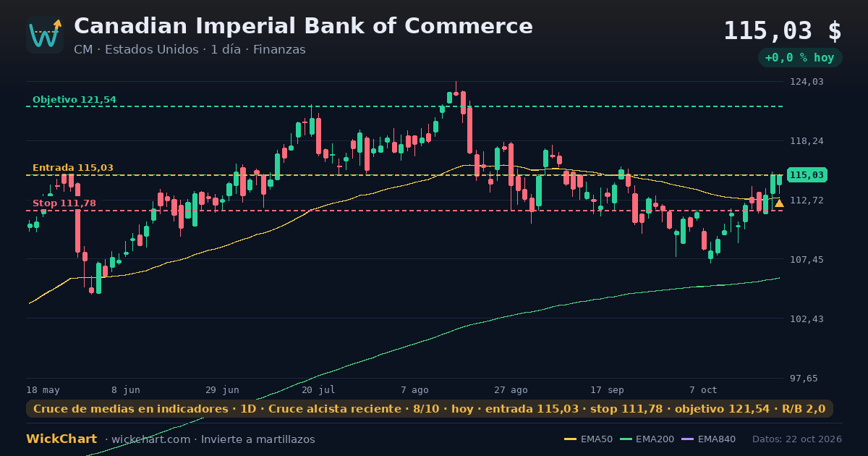The width and height of the screenshot is (868, 456).
Task: Click the Canadian Imperial Bank of Commerce title
Action: point(303,26)
